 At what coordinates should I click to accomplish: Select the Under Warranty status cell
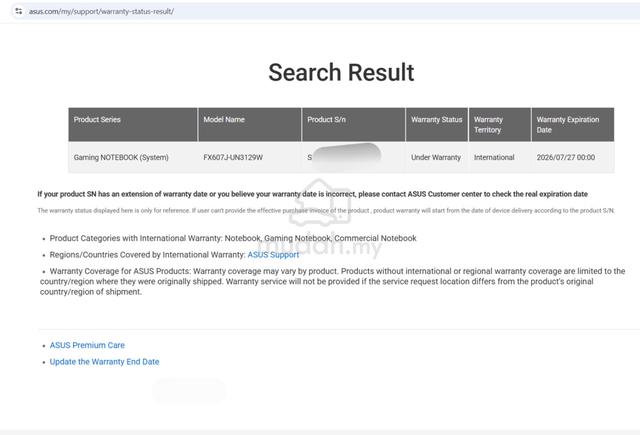click(436, 157)
